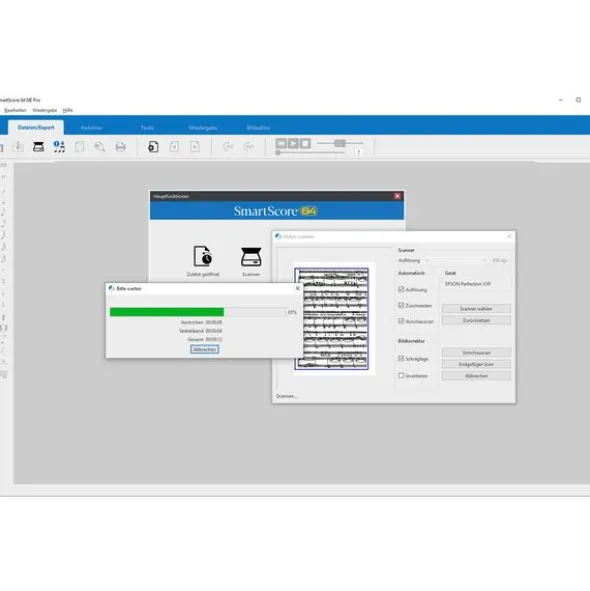This screenshot has height=591, width=590.
Task: Start note recognition via the music-notes toolbar icon
Action: tap(59, 147)
